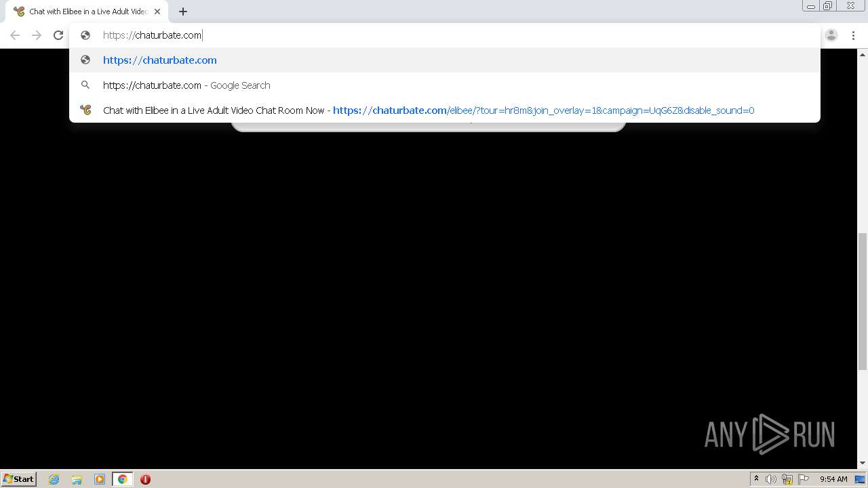
Task: Choose the Google Search suggestion row
Action: click(x=445, y=85)
